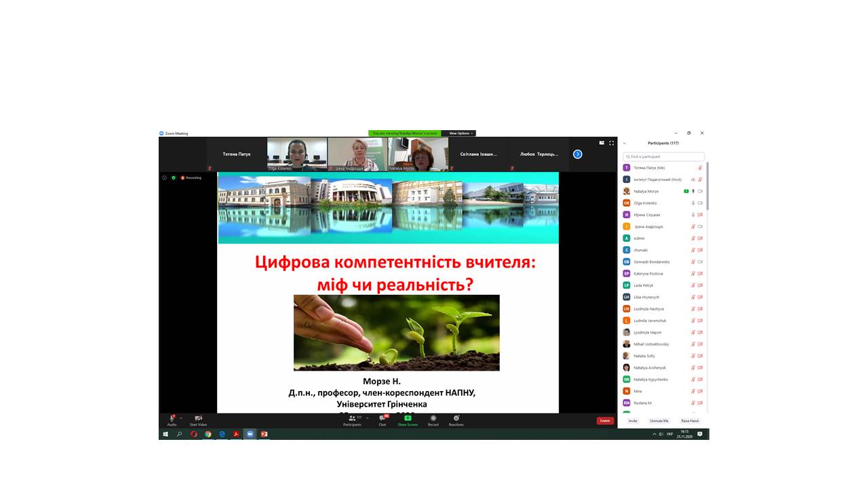The width and height of the screenshot is (868, 488).
Task: Open the Reactions menu icon
Action: click(x=456, y=419)
